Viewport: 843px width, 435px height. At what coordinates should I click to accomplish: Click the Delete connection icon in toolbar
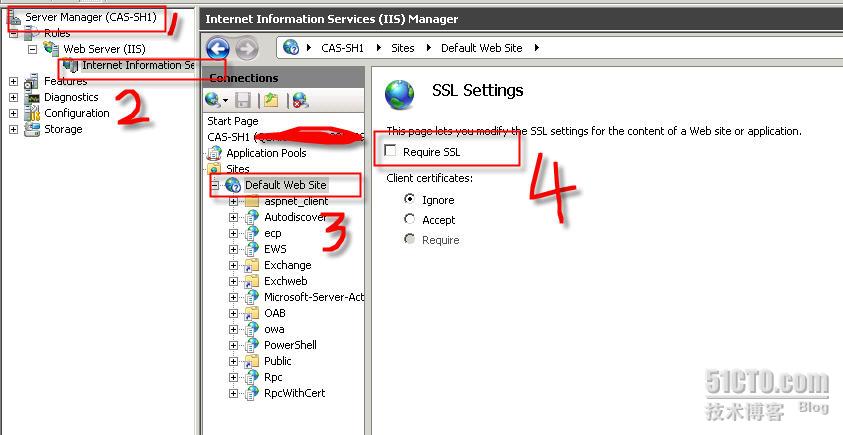pos(300,100)
